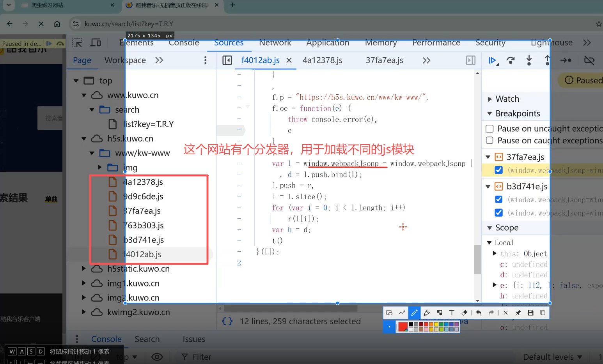Undo the last annotation

pyautogui.click(x=479, y=313)
